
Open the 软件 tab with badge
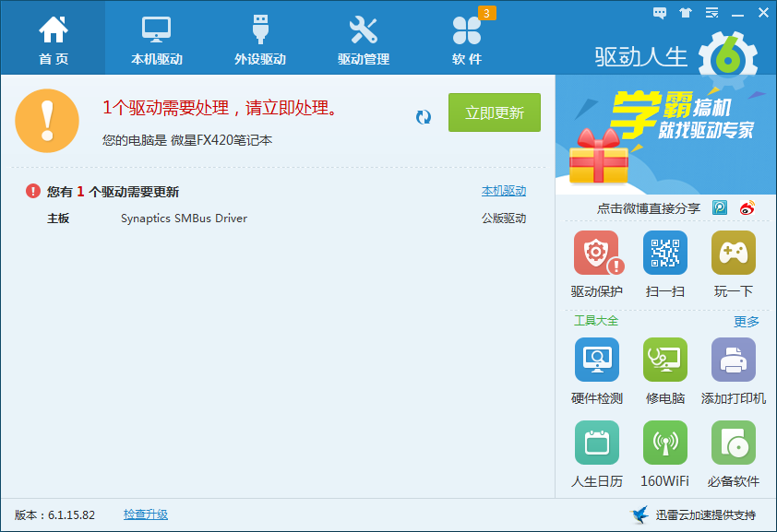pos(467,39)
